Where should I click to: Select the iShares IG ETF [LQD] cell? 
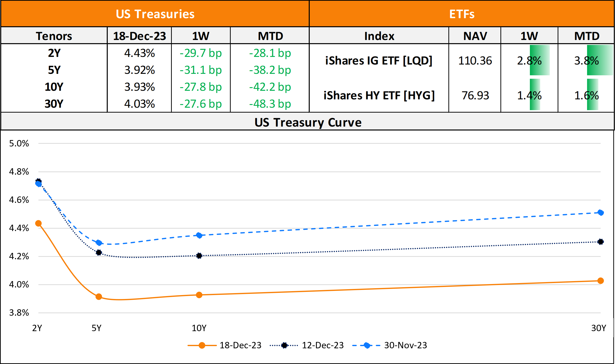[379, 61]
